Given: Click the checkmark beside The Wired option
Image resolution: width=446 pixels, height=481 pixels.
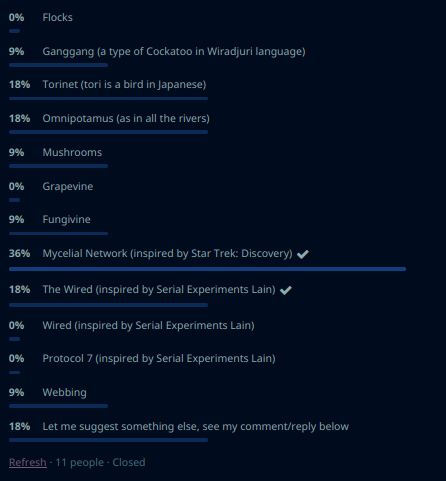Looking at the screenshot, I should coord(286,290).
